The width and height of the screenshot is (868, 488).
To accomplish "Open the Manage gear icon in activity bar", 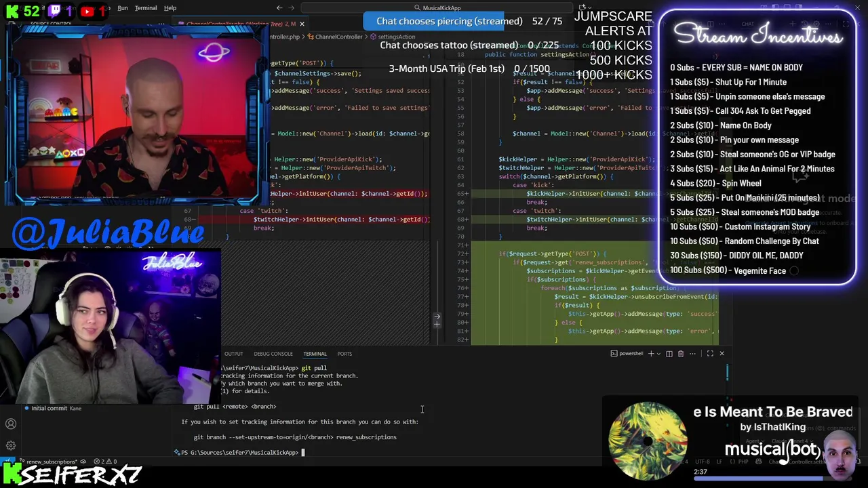I will click(11, 445).
